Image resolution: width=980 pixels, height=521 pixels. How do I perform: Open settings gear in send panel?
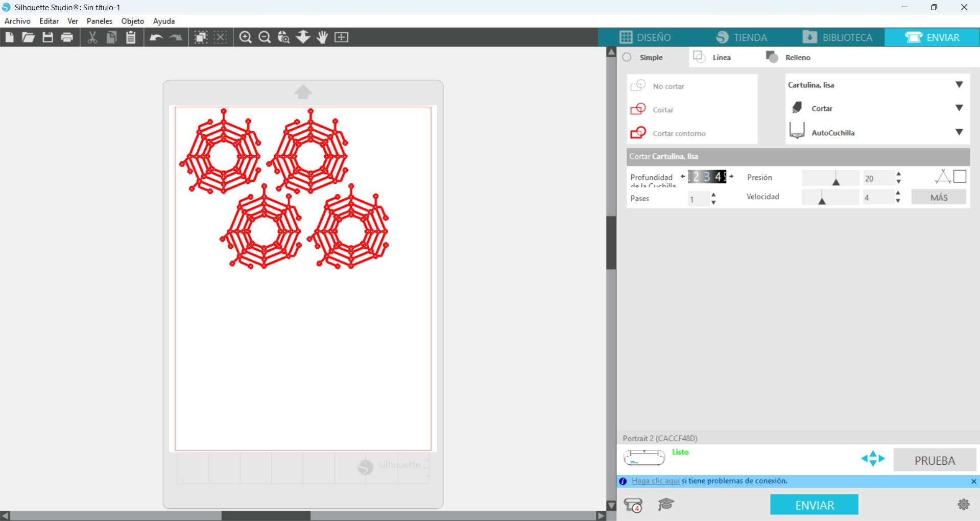click(x=964, y=505)
